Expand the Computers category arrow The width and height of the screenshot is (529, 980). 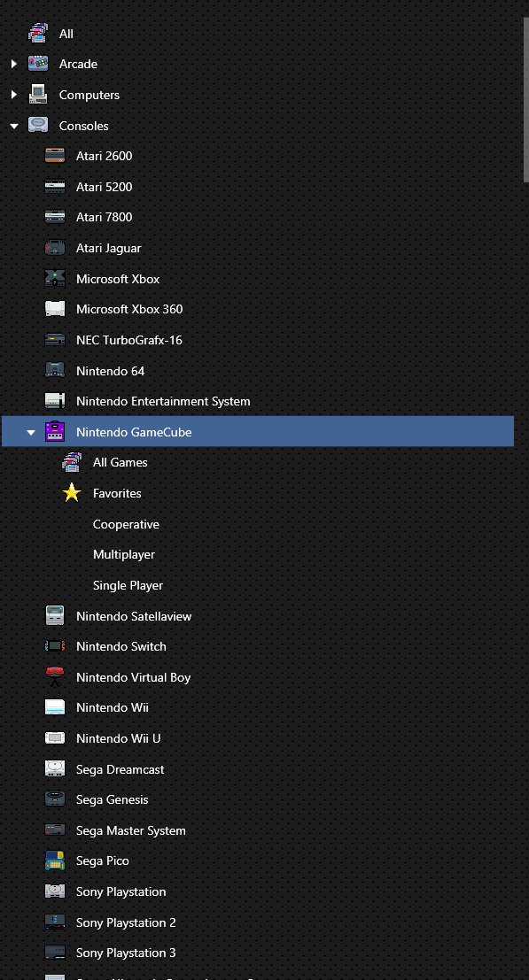tap(14, 95)
